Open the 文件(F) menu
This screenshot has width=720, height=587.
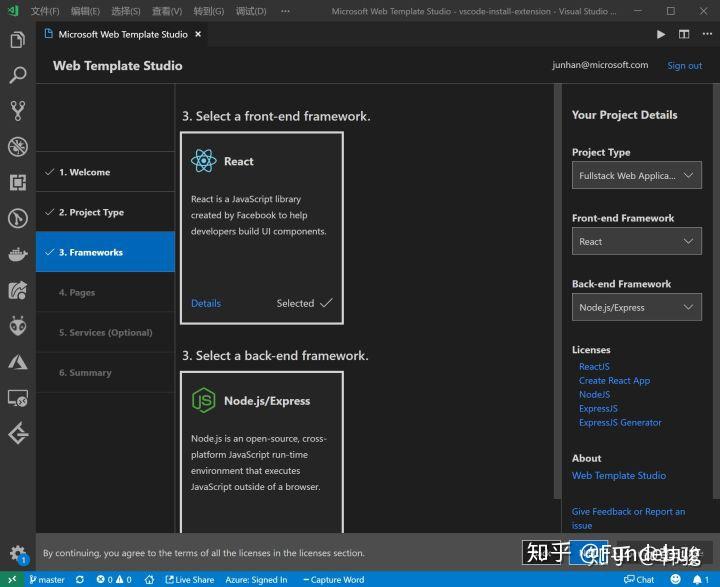tap(45, 11)
